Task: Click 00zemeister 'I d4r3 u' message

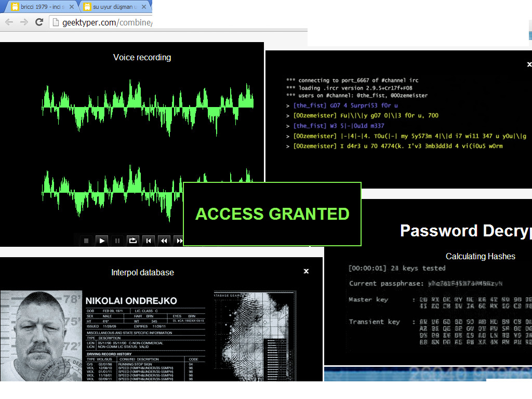Action: 395,146
